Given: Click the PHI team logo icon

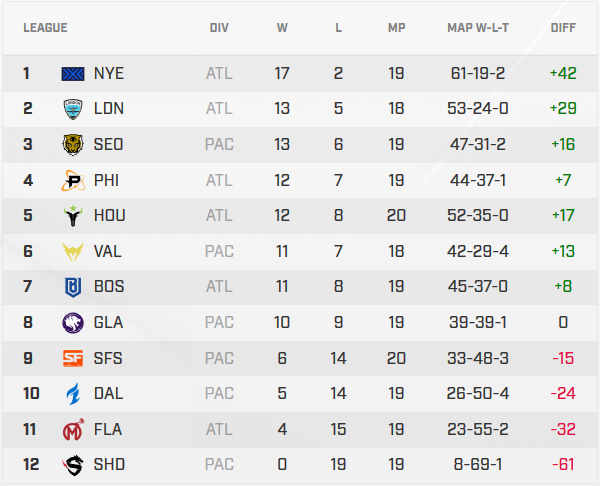Looking at the screenshot, I should click(x=74, y=180).
